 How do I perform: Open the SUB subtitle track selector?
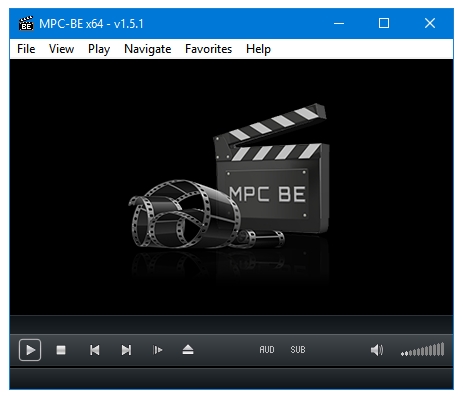click(298, 350)
